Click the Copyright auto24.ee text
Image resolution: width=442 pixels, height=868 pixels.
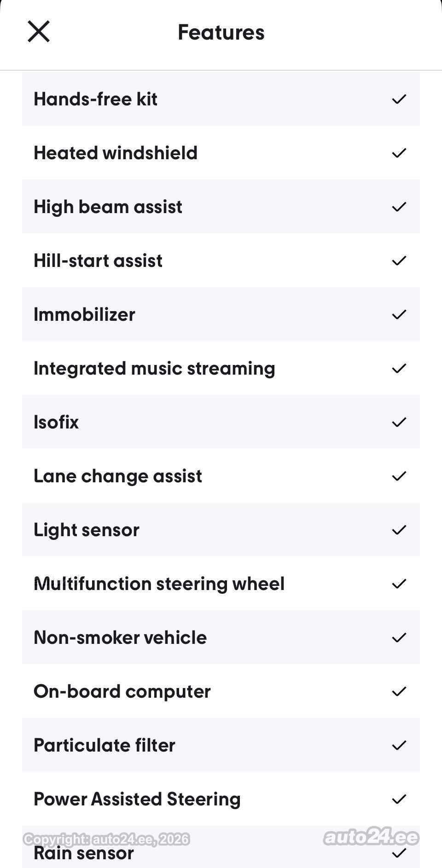click(106, 839)
